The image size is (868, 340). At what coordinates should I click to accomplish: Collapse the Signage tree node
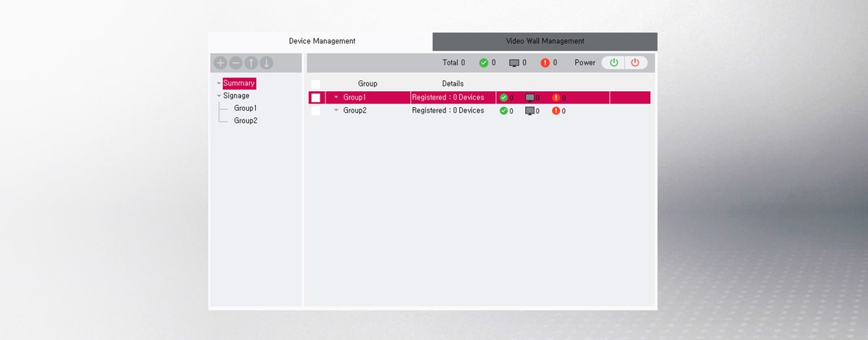click(219, 95)
